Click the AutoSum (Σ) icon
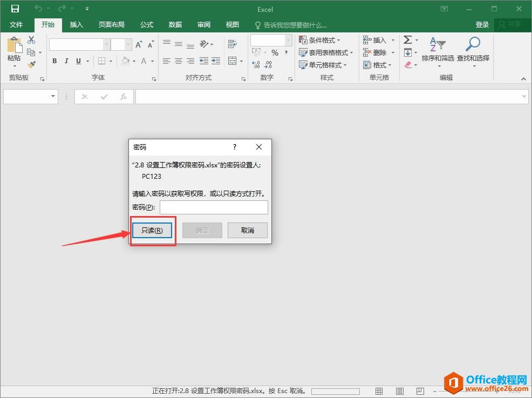Screen dimensions: 532x398 click(x=407, y=39)
